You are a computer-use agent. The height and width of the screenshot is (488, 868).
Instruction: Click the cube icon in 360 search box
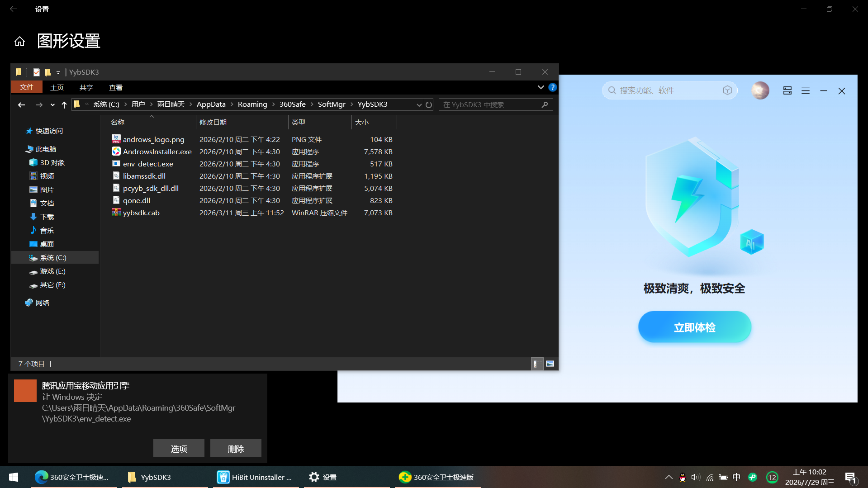click(x=727, y=90)
